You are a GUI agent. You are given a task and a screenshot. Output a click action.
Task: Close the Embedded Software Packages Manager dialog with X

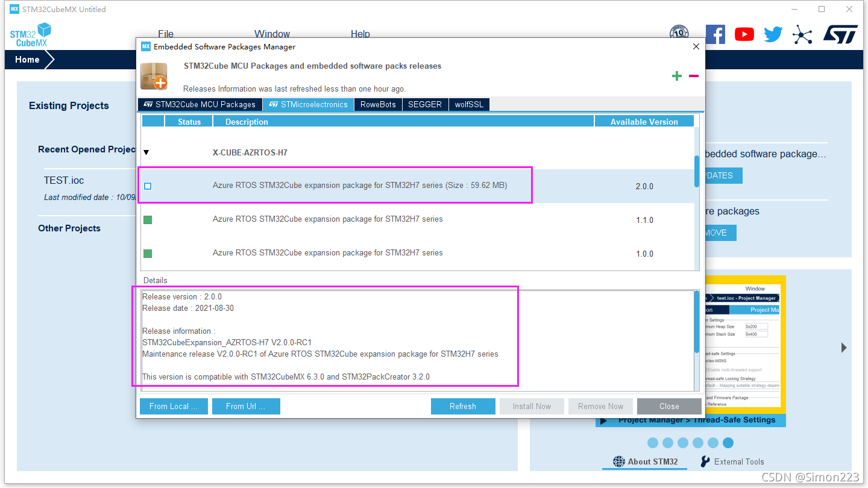tap(696, 46)
